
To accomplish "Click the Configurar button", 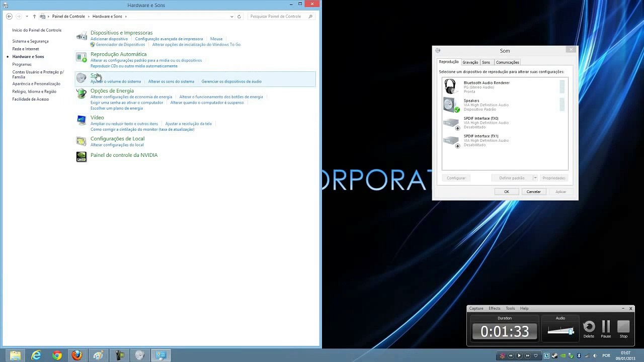I will [x=456, y=178].
